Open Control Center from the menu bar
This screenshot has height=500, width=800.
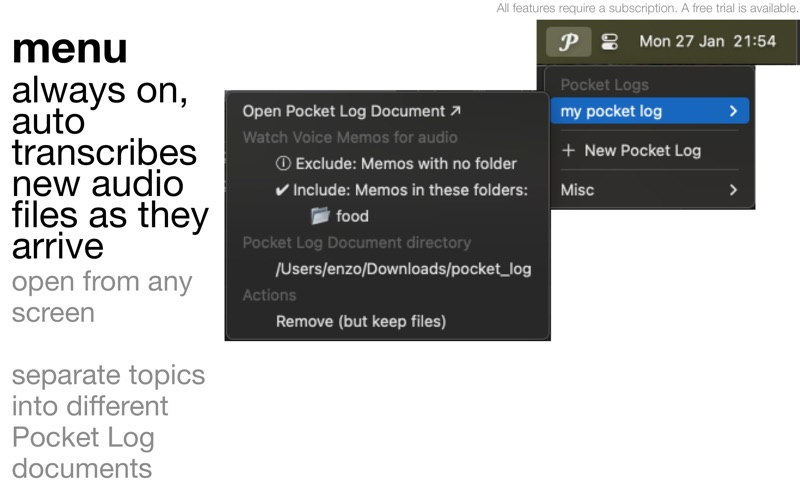609,42
